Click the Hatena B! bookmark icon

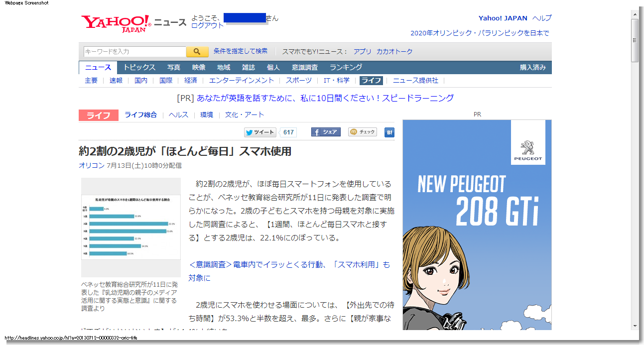pyautogui.click(x=389, y=132)
